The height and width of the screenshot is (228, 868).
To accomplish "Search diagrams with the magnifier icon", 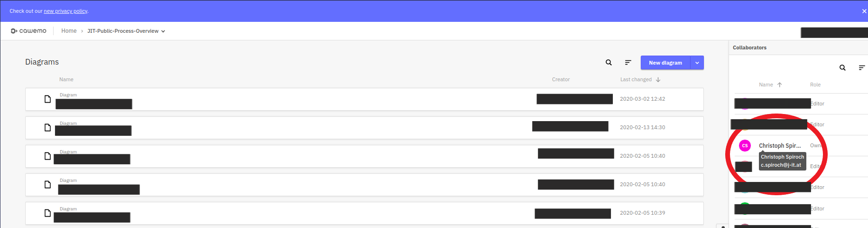I will pyautogui.click(x=609, y=63).
